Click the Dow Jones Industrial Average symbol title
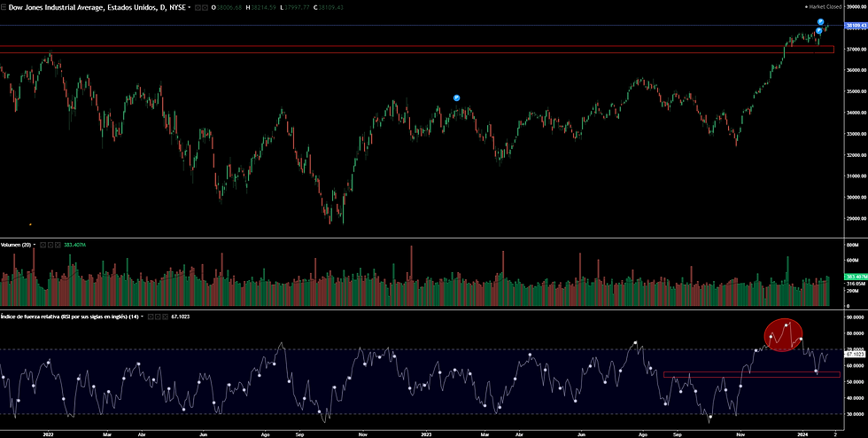The height and width of the screenshot is (438, 868). point(97,8)
